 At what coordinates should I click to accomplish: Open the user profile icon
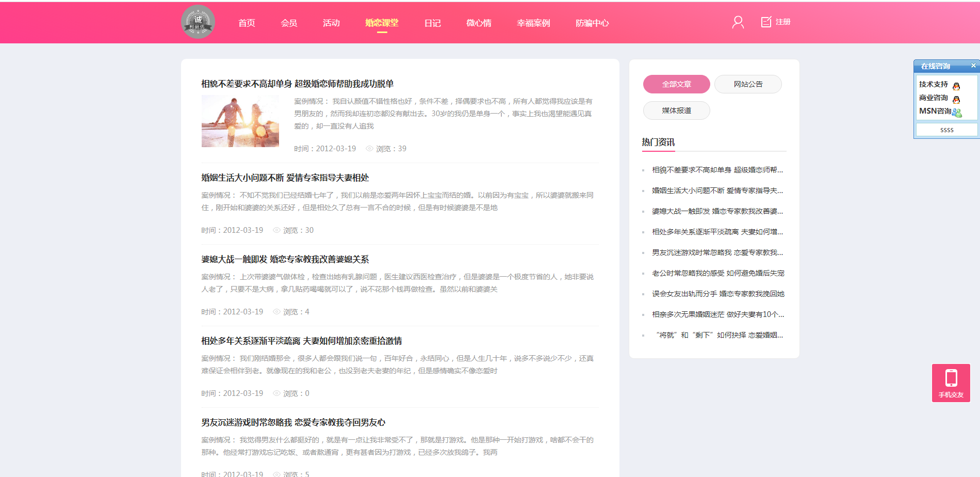click(x=738, y=22)
